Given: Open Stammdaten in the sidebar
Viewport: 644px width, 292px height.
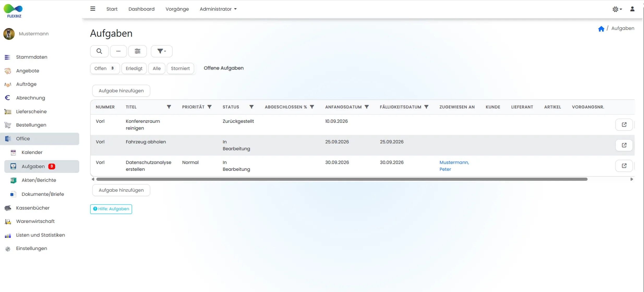Looking at the screenshot, I should [x=32, y=57].
